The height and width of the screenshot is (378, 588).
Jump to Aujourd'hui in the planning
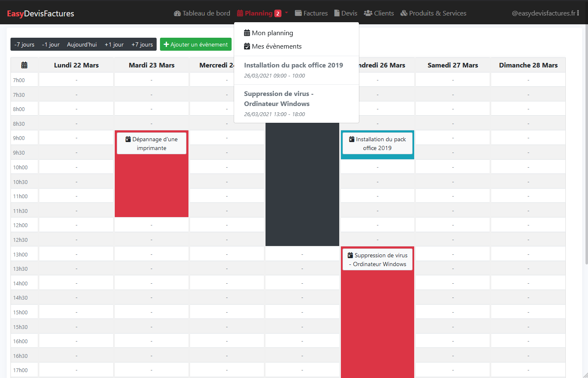(x=82, y=44)
